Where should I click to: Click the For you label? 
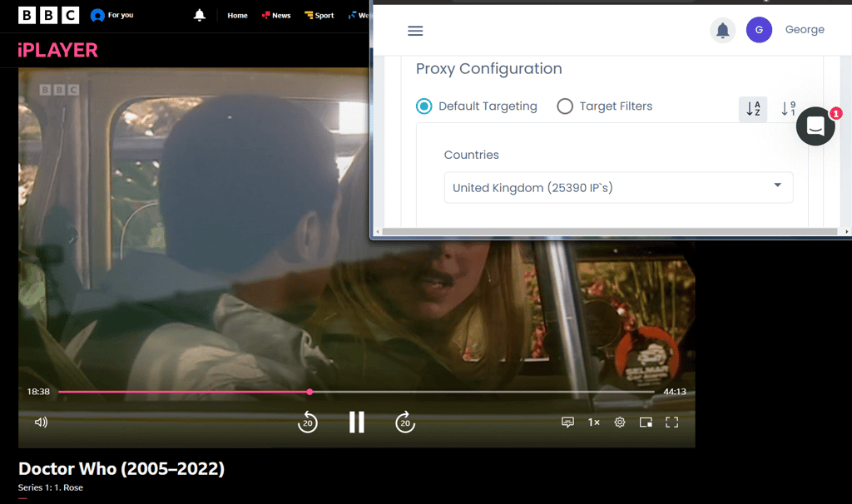121,15
